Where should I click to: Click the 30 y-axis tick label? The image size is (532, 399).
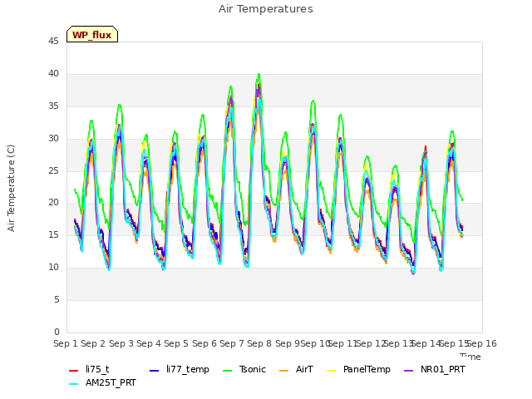tap(53, 139)
